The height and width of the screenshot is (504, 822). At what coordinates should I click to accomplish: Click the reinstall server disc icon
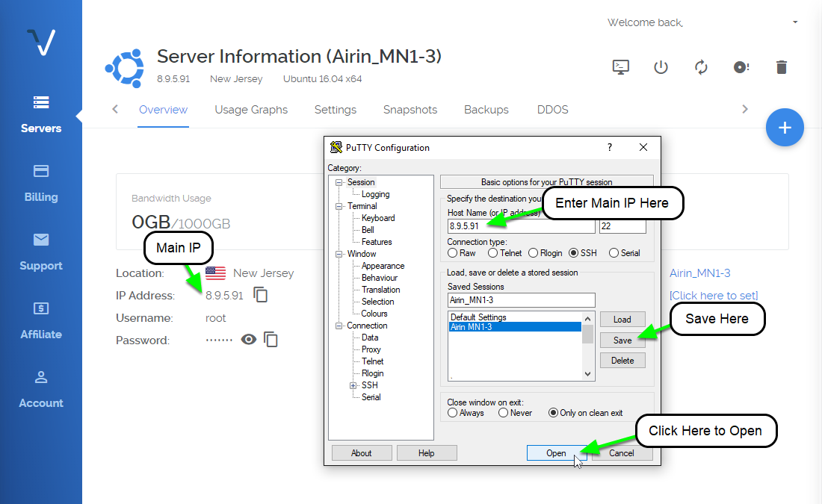tap(741, 67)
